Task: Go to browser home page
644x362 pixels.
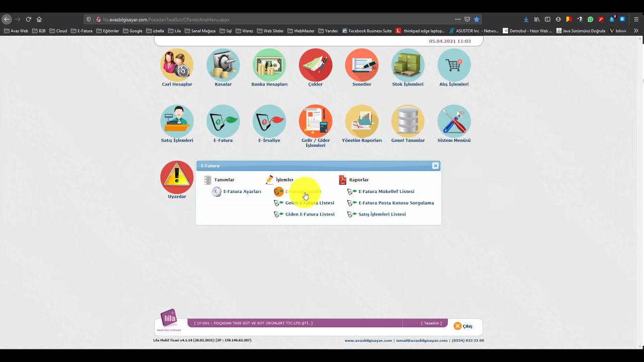Action: (39, 19)
